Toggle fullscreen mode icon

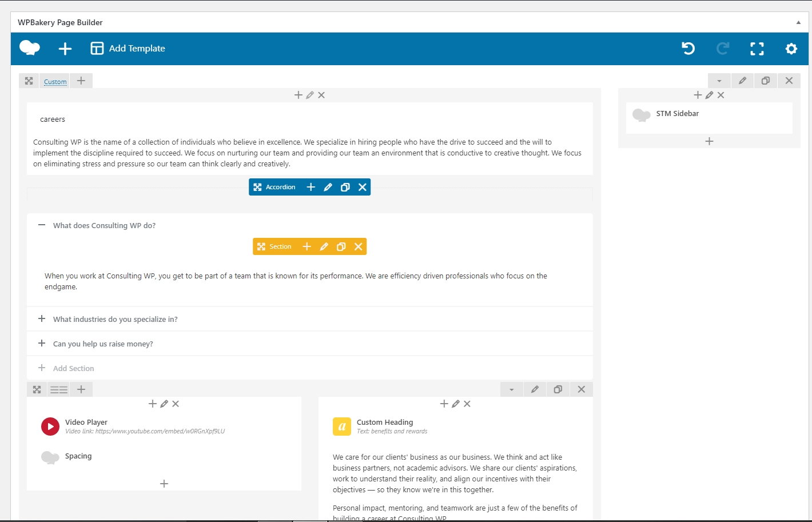(x=757, y=49)
